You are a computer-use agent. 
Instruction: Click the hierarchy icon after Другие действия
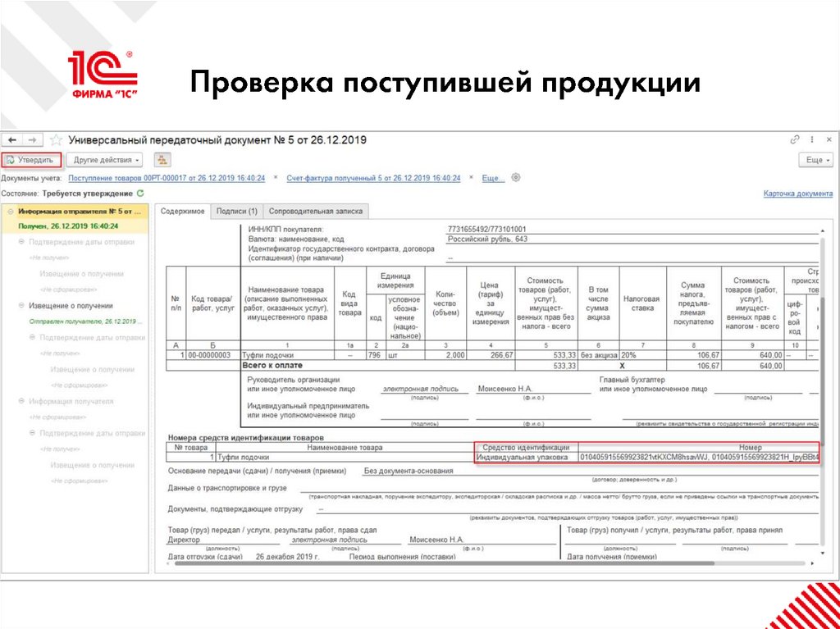[x=162, y=160]
